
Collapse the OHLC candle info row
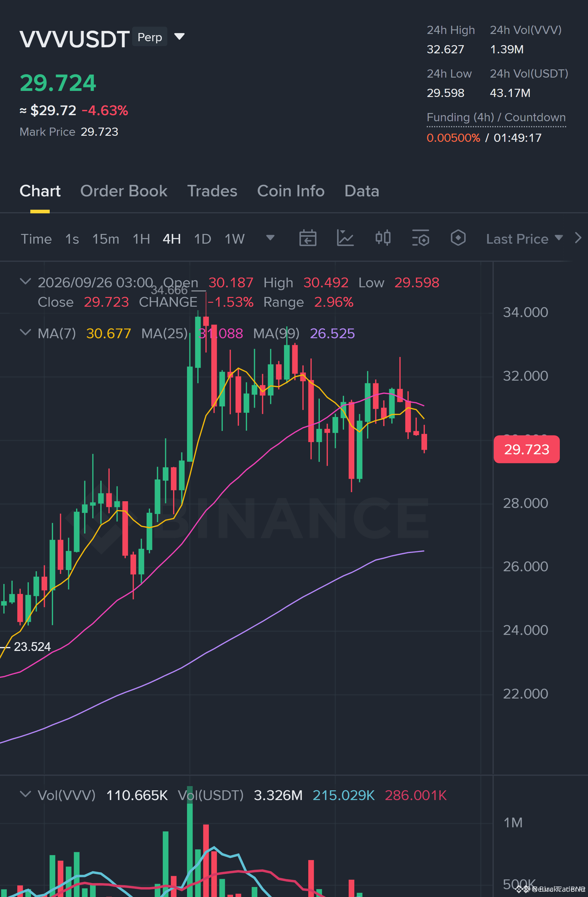pyautogui.click(x=25, y=282)
